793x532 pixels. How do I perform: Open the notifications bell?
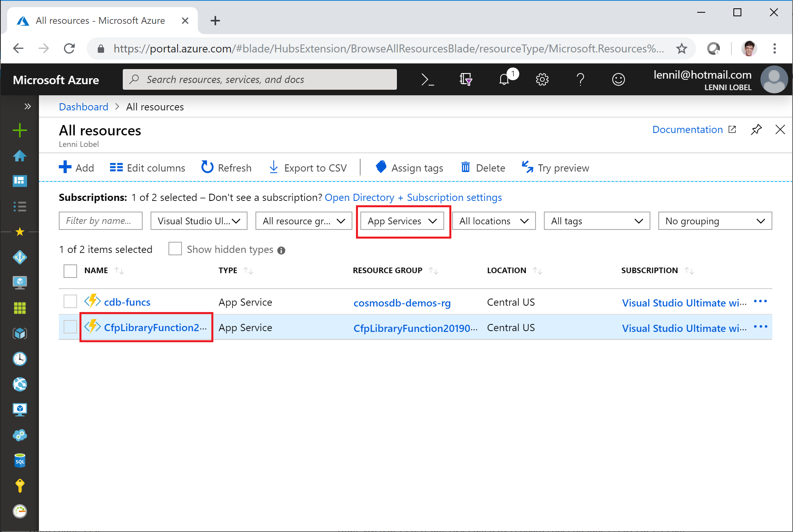tap(505, 79)
